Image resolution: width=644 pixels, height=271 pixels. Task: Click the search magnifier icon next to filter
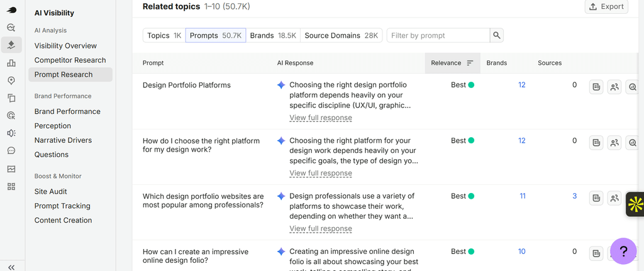click(x=497, y=35)
